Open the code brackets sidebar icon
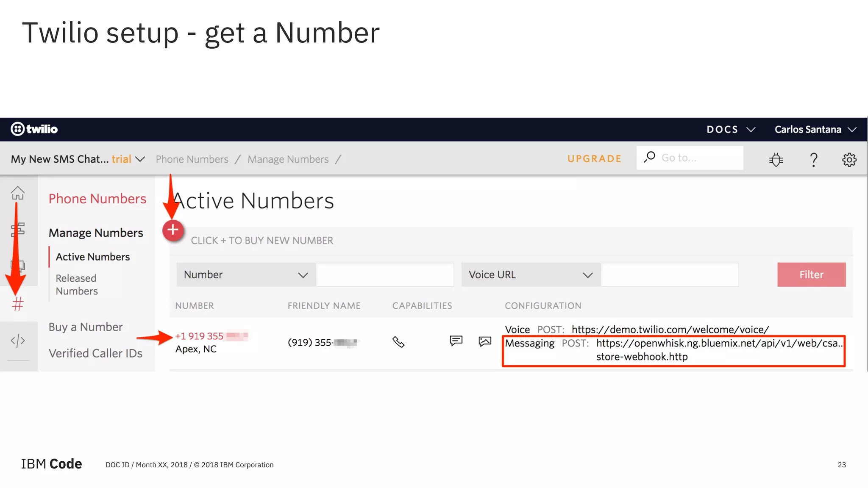 [x=18, y=341]
